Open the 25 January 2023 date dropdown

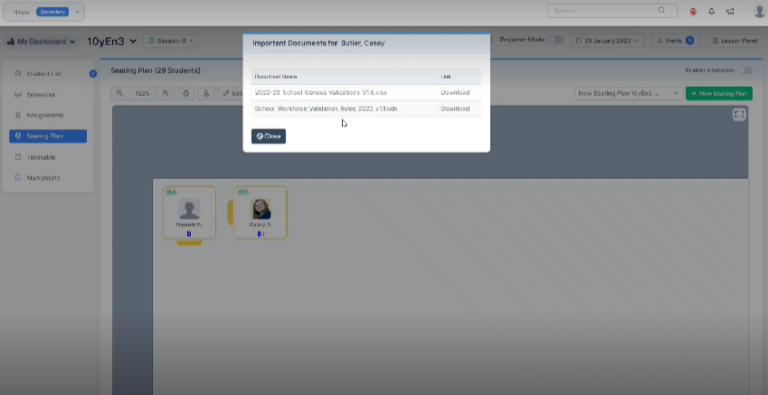pyautogui.click(x=607, y=41)
